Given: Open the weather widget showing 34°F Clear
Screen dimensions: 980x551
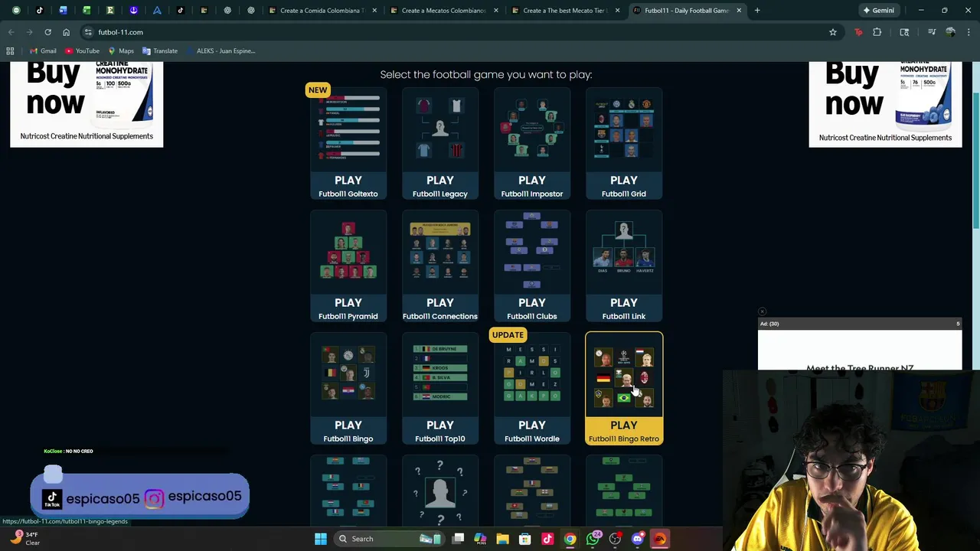Looking at the screenshot, I should (x=24, y=539).
